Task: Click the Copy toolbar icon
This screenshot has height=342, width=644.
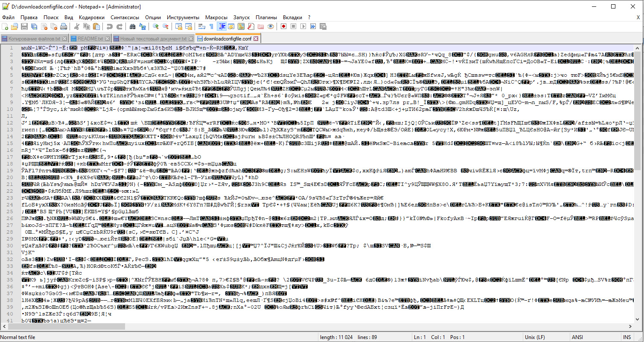Action: [x=87, y=26]
